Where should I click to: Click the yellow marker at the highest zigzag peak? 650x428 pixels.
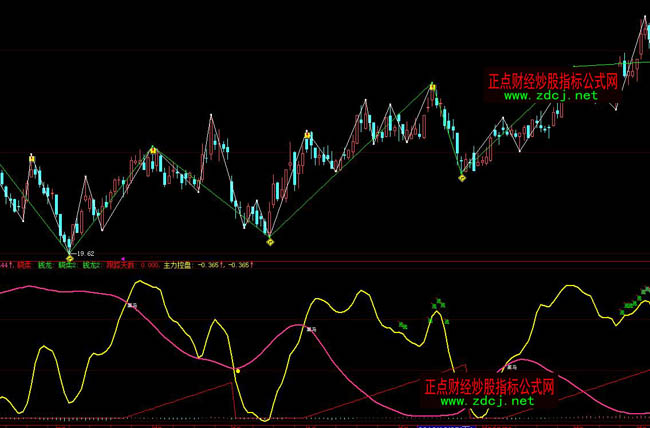click(432, 87)
